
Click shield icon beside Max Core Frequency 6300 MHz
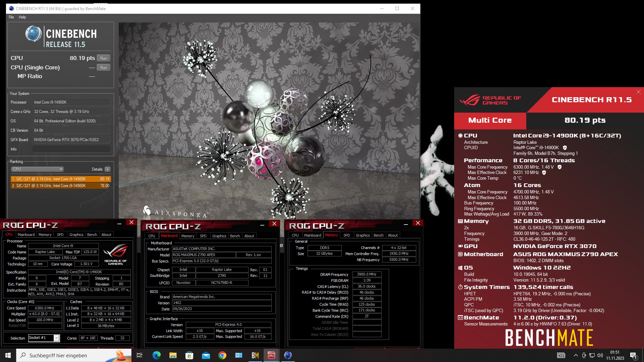tap(559, 167)
